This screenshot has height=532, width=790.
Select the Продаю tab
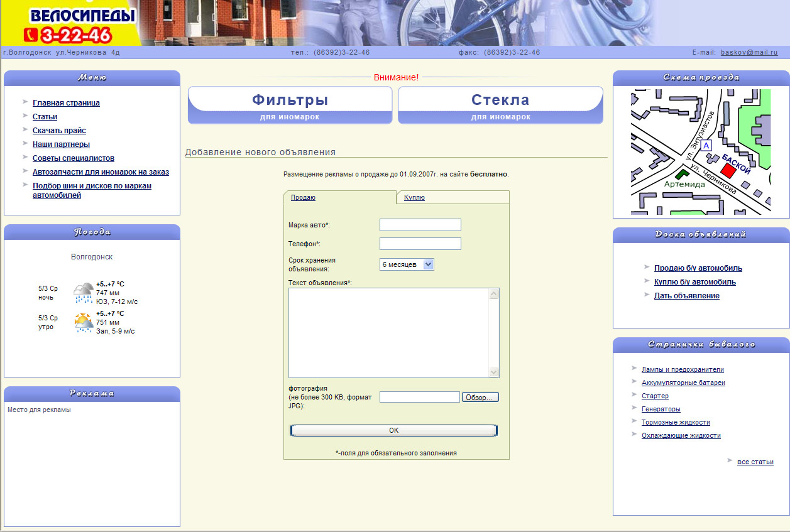click(x=303, y=197)
